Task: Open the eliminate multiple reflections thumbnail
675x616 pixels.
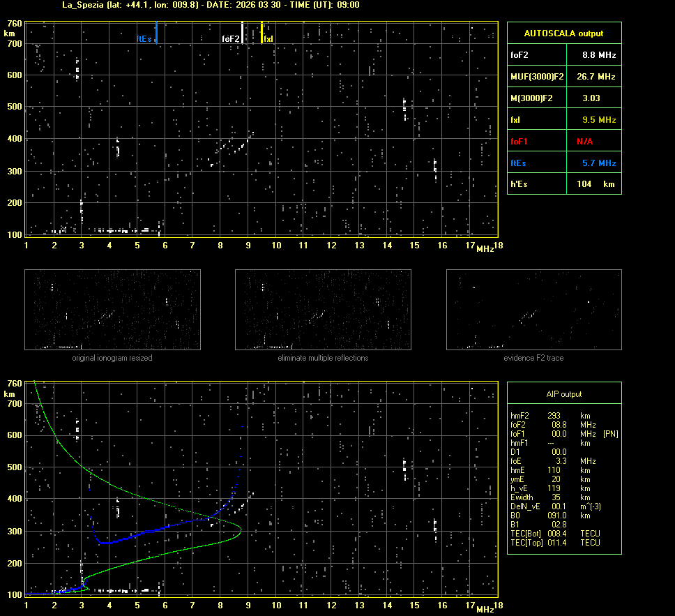Action: click(323, 310)
